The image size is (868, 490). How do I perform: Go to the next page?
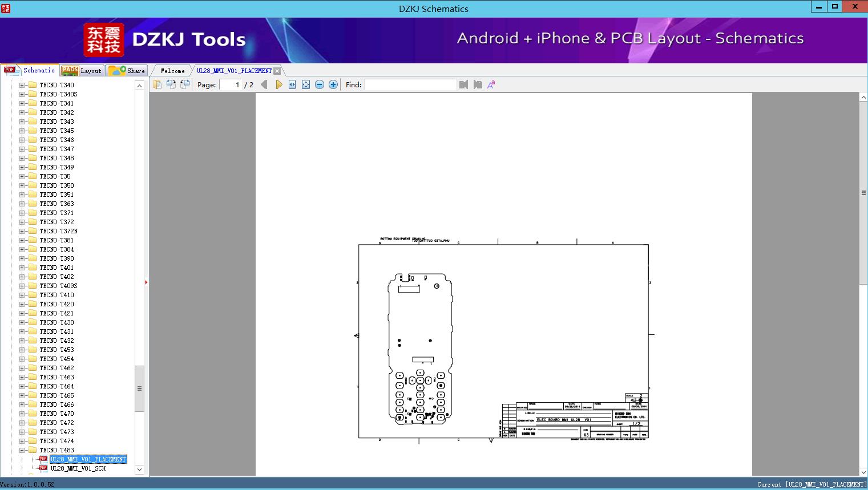click(x=278, y=84)
